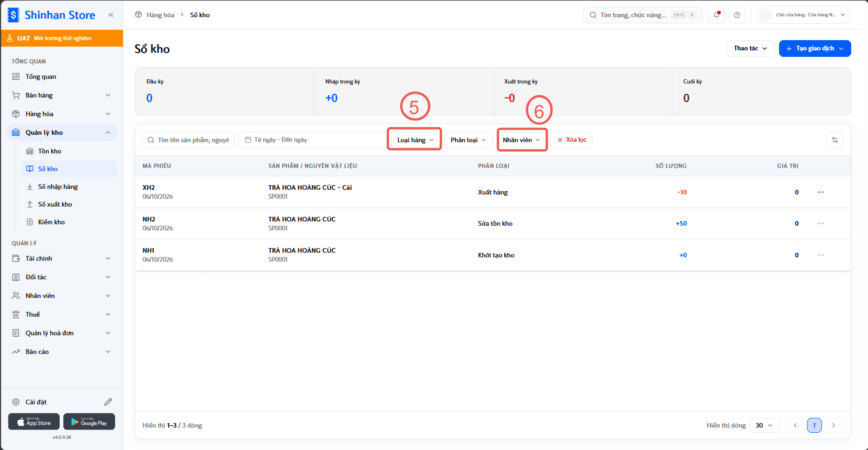Open the App Store download badge
This screenshot has width=868, height=450.
(x=34, y=422)
